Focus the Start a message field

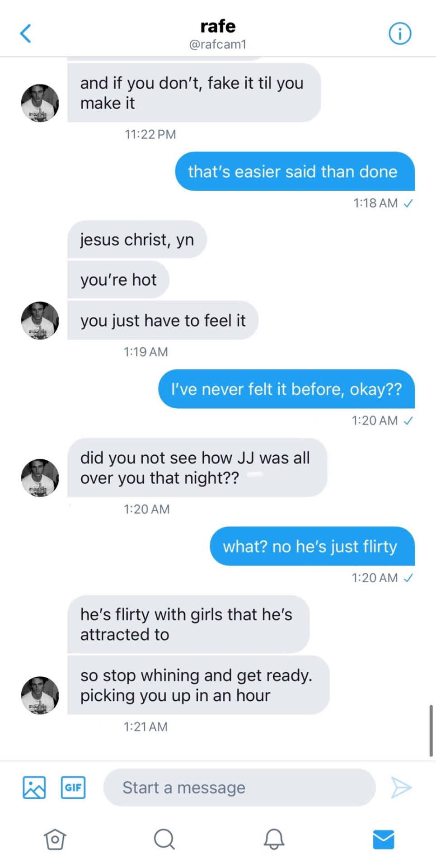(239, 788)
